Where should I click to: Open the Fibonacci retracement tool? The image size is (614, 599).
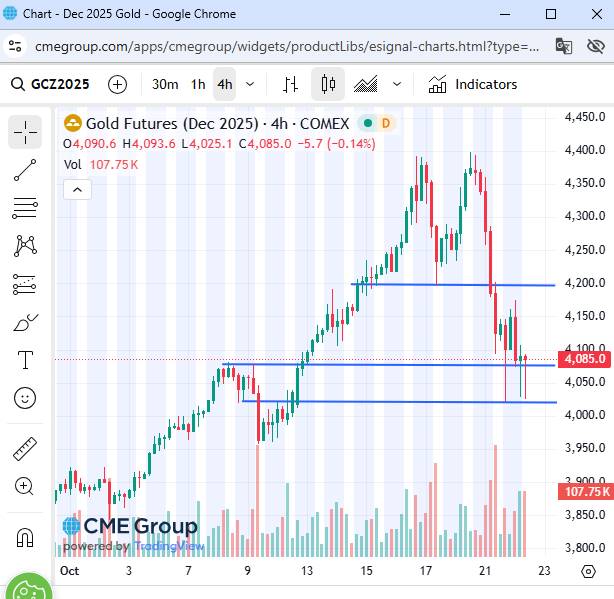(26, 207)
